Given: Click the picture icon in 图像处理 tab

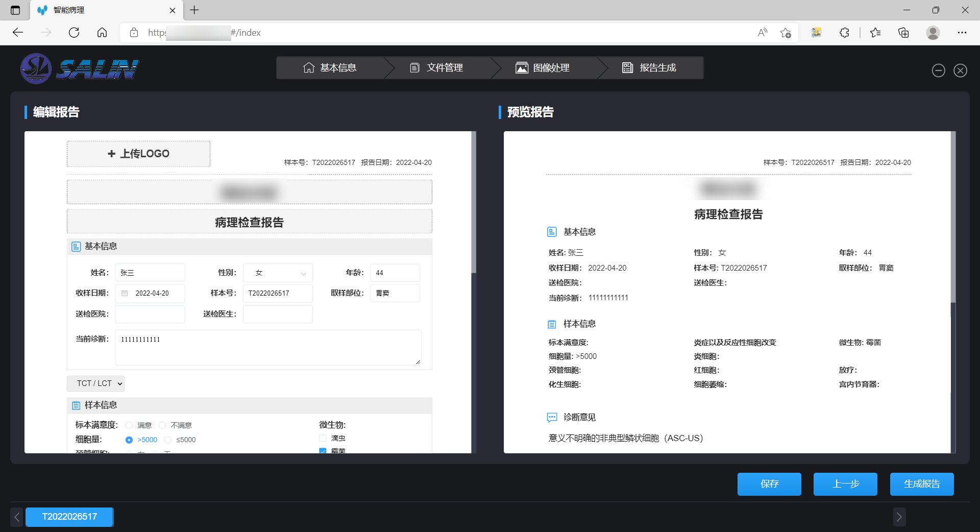Looking at the screenshot, I should click(x=522, y=68).
